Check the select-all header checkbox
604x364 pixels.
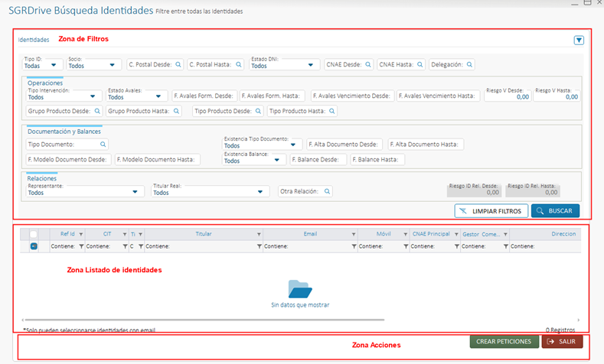tap(34, 234)
